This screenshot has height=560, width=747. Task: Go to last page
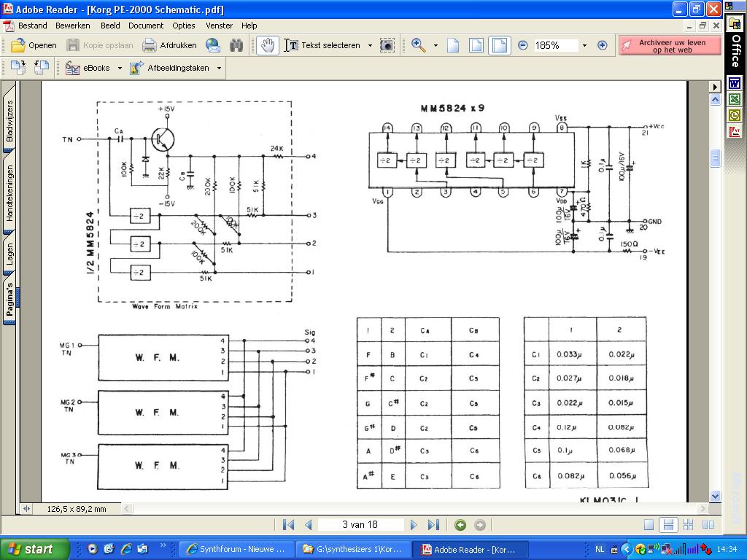(433, 525)
